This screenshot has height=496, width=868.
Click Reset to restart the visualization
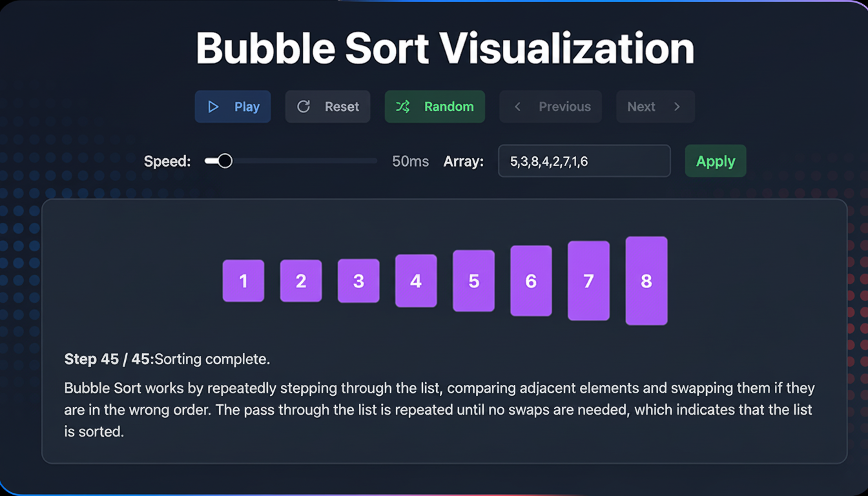327,107
